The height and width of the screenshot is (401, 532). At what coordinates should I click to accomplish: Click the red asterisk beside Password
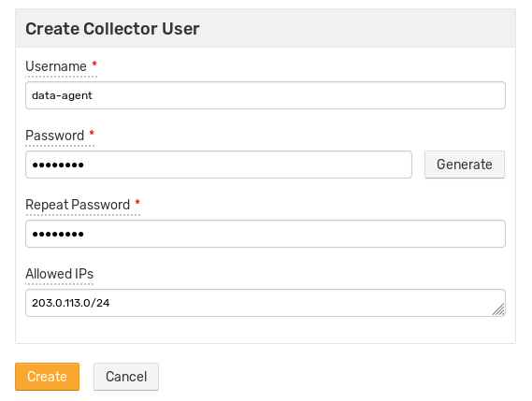pyautogui.click(x=92, y=133)
